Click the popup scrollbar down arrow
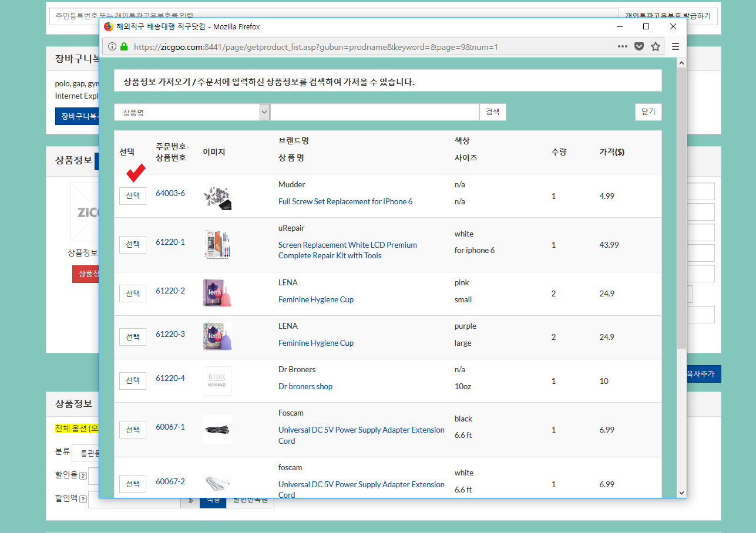The image size is (756, 533). coord(681,493)
